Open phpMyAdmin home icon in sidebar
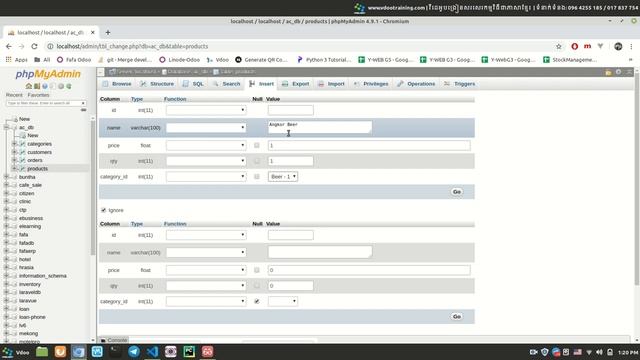Image resolution: width=640 pixels, height=360 pixels. tap(29, 86)
